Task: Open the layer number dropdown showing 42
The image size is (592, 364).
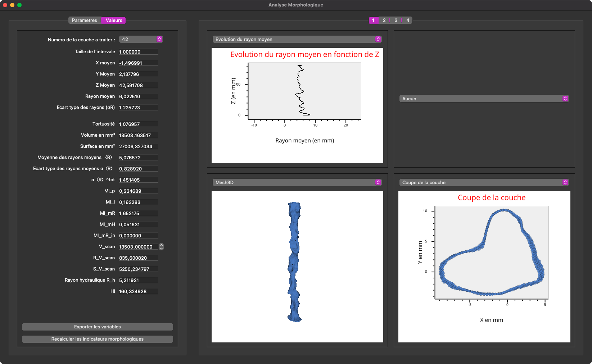Action: click(141, 39)
